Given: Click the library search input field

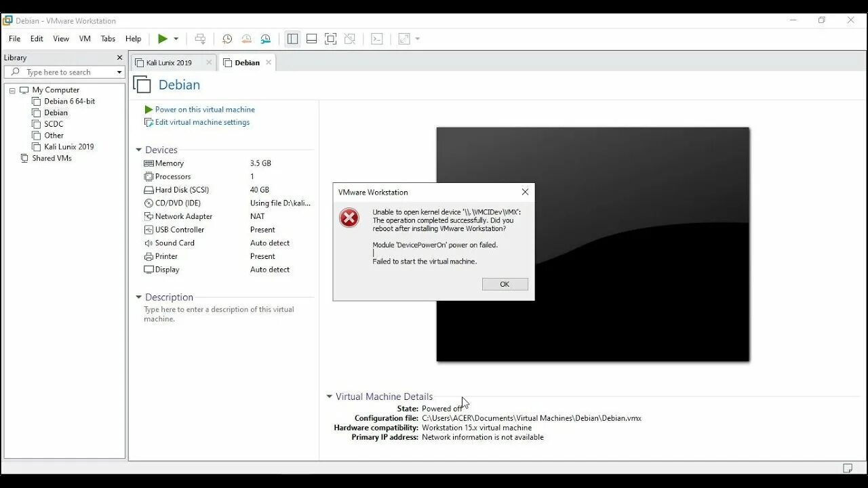Looking at the screenshot, I should [x=64, y=72].
